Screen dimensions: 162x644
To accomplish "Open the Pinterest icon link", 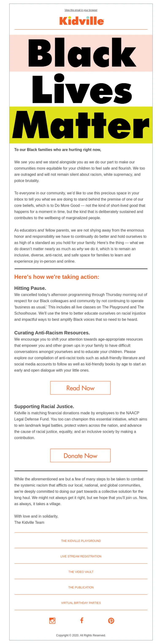I will tap(111, 621).
